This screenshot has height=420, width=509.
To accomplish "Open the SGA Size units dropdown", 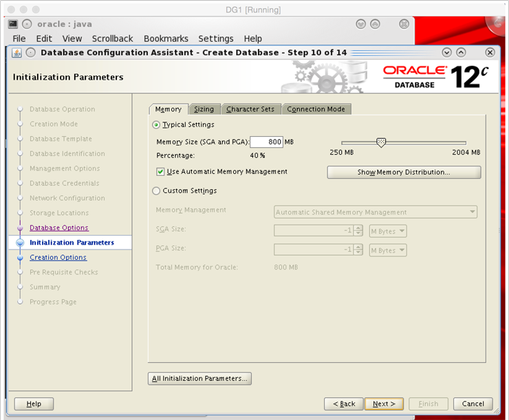I will 388,231.
